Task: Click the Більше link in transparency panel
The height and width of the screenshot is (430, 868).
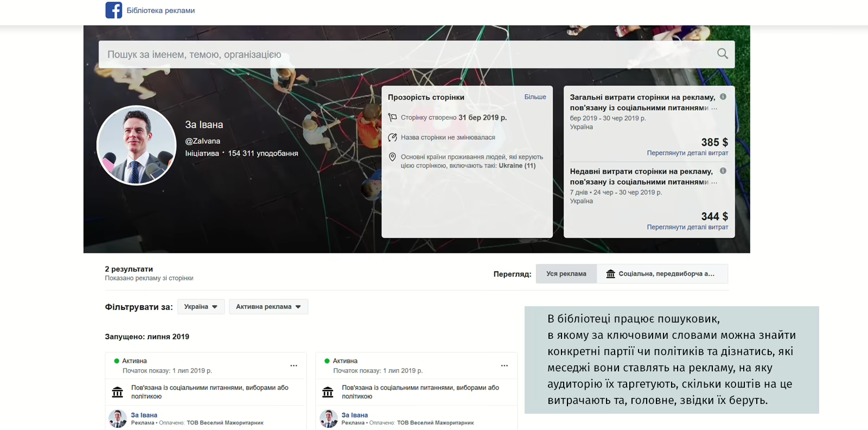Action: (535, 97)
